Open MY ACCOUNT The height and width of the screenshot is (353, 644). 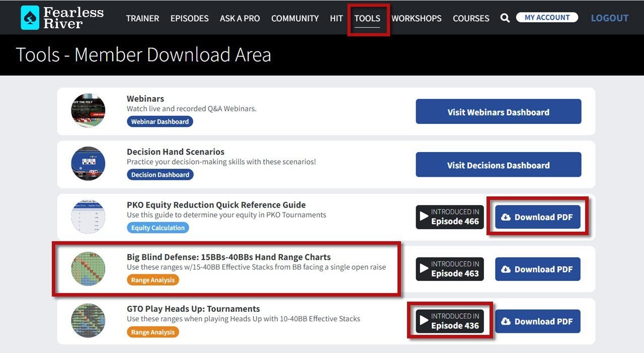547,17
